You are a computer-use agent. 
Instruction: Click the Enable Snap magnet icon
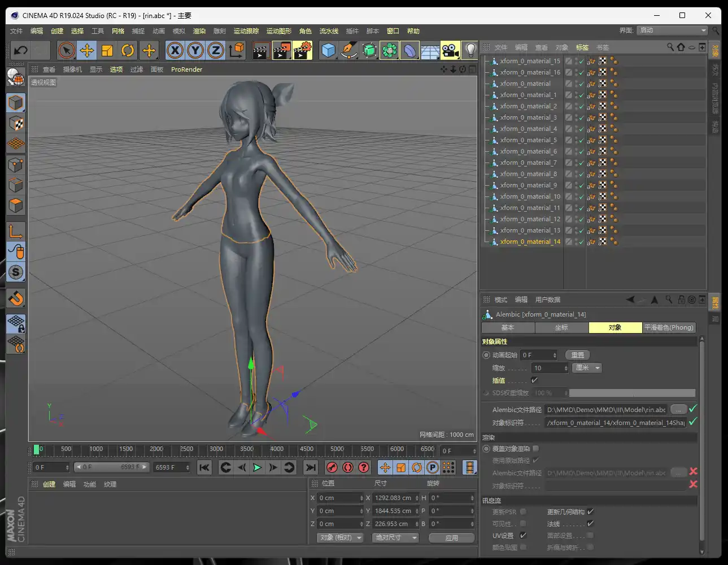[x=16, y=297]
